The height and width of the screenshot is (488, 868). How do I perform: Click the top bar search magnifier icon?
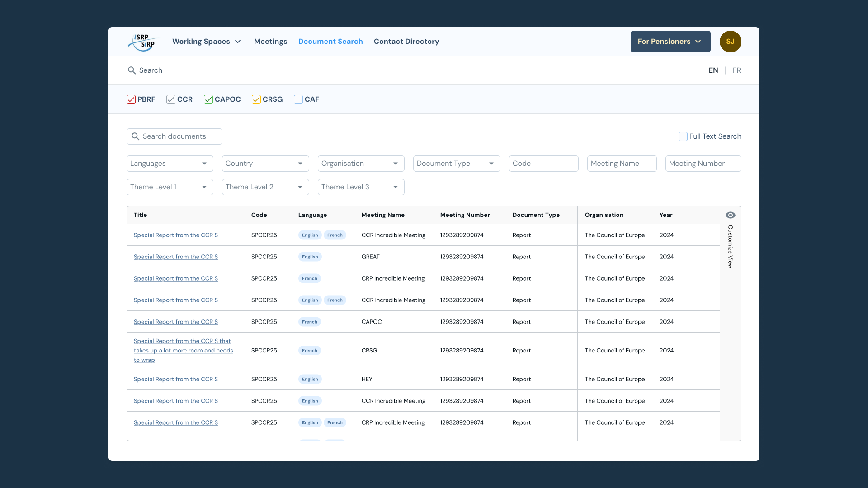(x=132, y=70)
